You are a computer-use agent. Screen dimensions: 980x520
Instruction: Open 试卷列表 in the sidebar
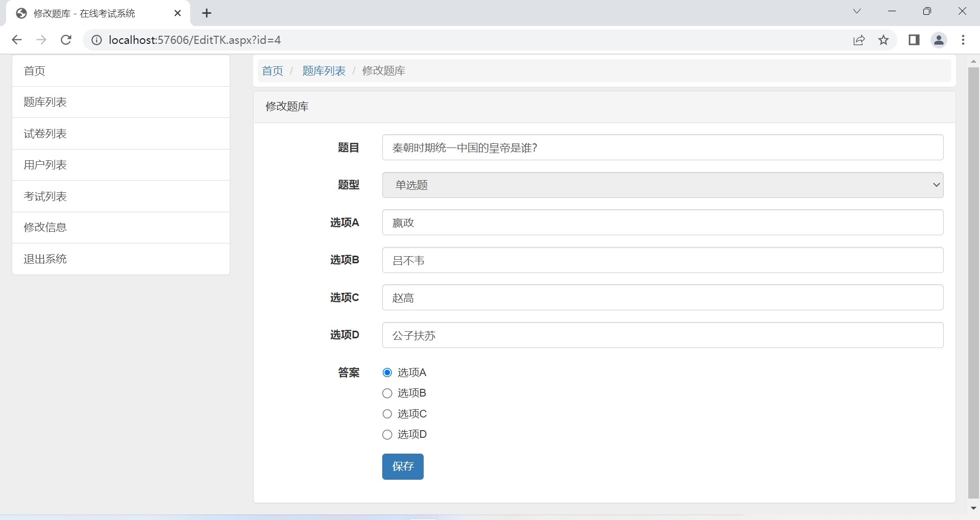(120, 134)
